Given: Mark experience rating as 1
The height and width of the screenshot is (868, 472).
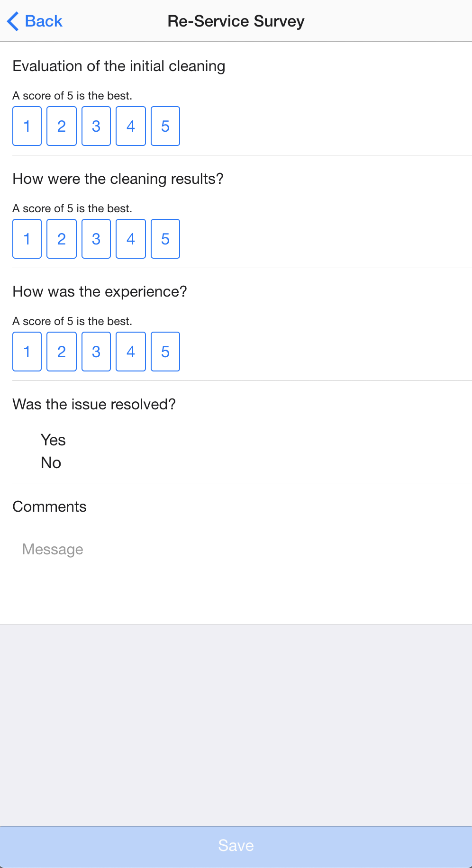Looking at the screenshot, I should click(x=27, y=352).
